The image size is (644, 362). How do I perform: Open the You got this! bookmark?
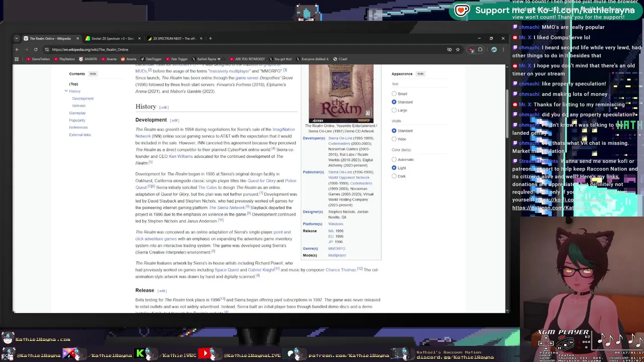(x=280, y=59)
